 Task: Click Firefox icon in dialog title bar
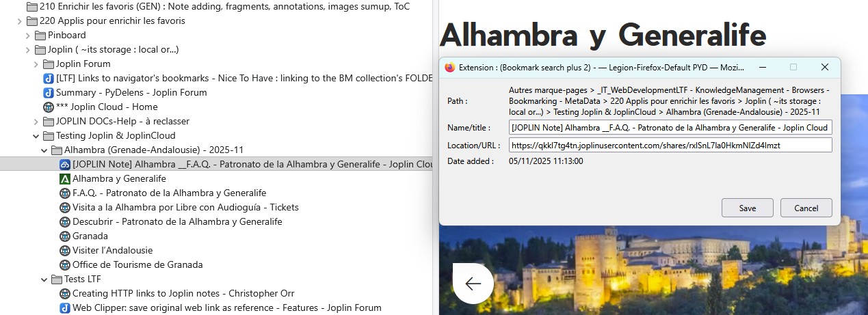click(x=450, y=67)
